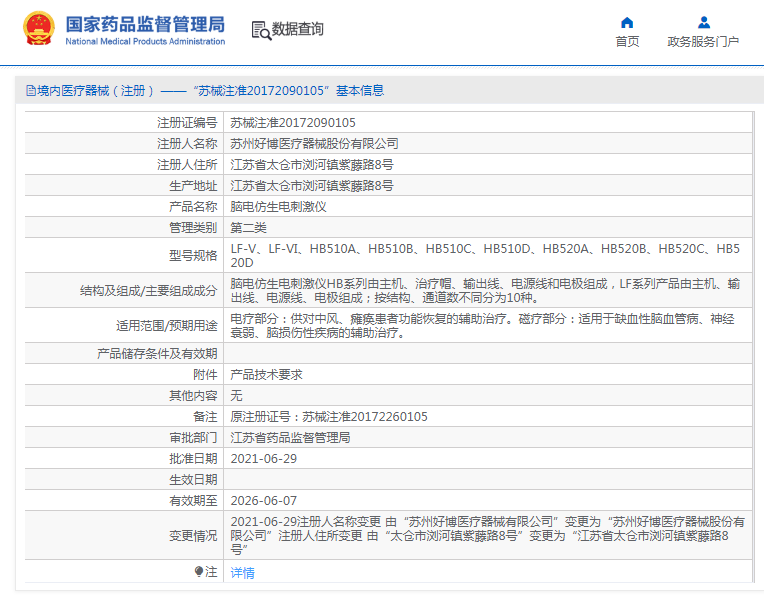This screenshot has height=597, width=764.
Task: Click the 注册人住所 label
Action: 187,165
